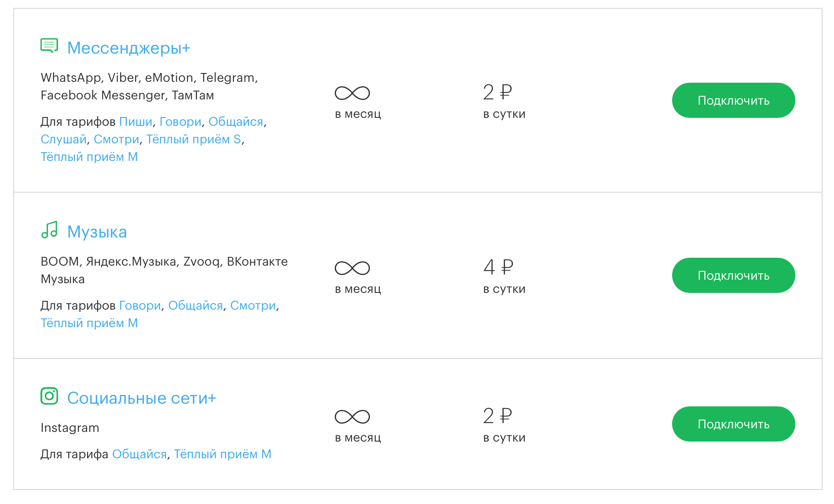Click the infinity symbol in Мессенджеры+ row
The width and height of the screenshot is (834, 504).
352,93
